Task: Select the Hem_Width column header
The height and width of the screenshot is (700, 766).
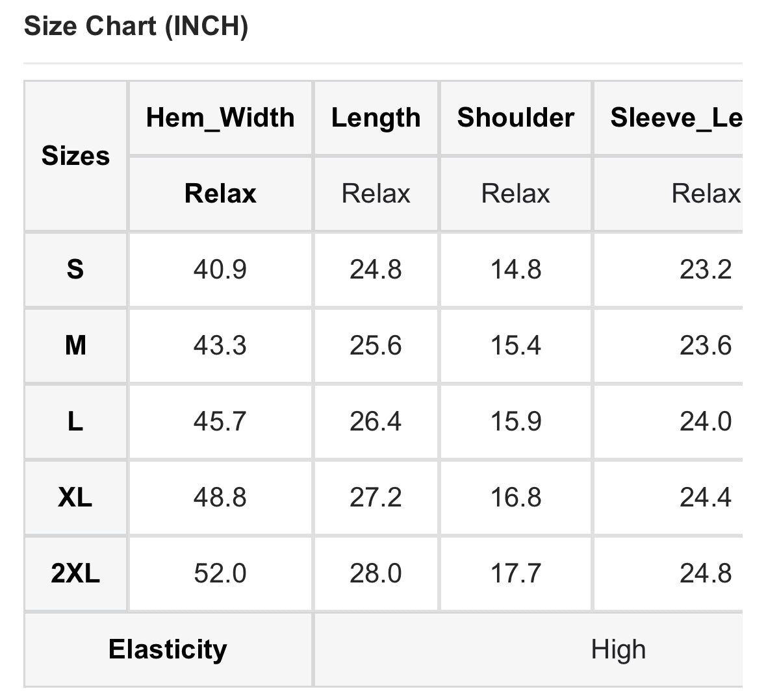Action: coord(220,118)
